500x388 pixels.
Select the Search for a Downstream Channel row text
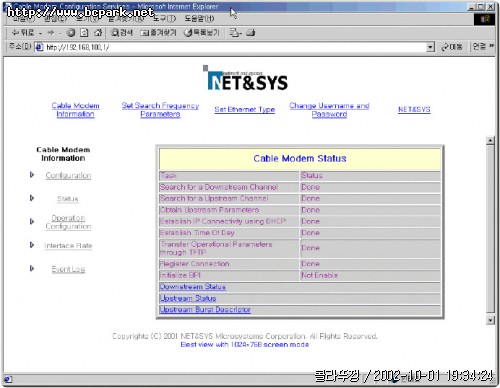(219, 187)
